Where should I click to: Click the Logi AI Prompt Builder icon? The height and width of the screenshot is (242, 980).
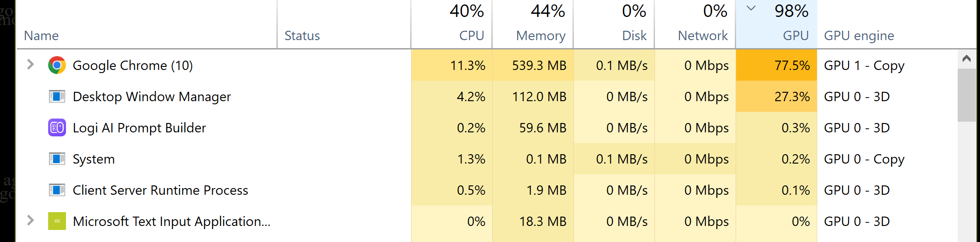[x=57, y=128]
